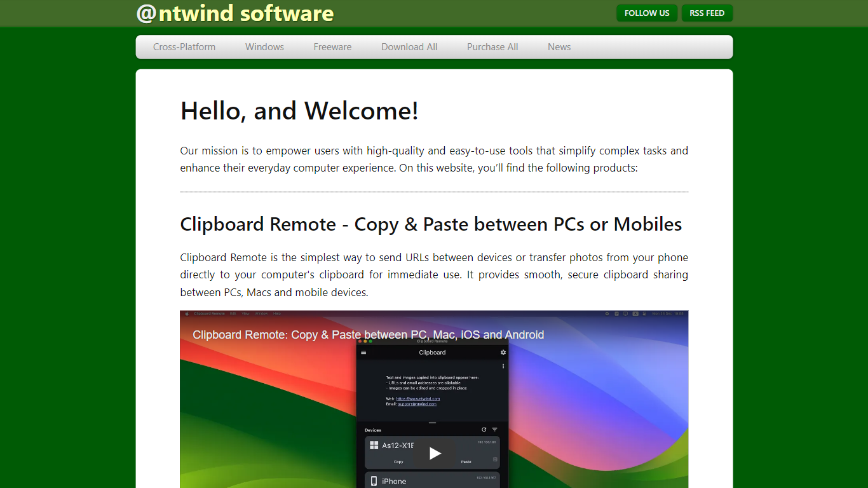
Task: Click the support@ntwind.com email link in video
Action: point(417,404)
